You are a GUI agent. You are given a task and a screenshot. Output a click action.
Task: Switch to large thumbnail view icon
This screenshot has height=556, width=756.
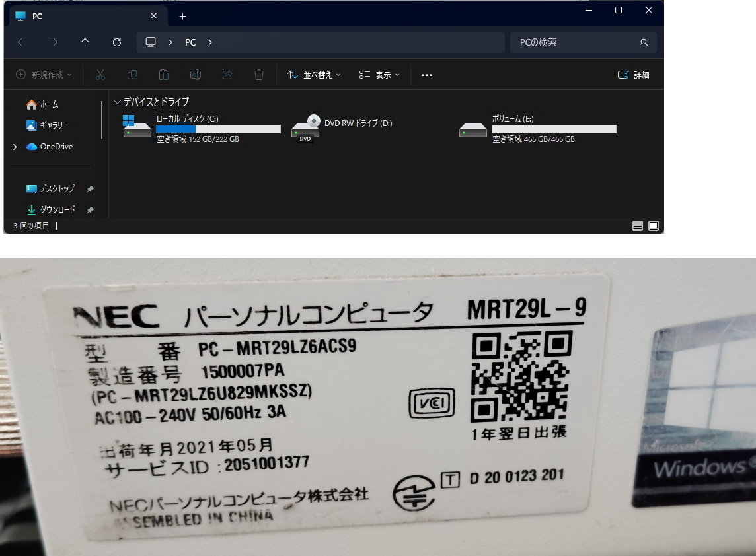tap(654, 226)
